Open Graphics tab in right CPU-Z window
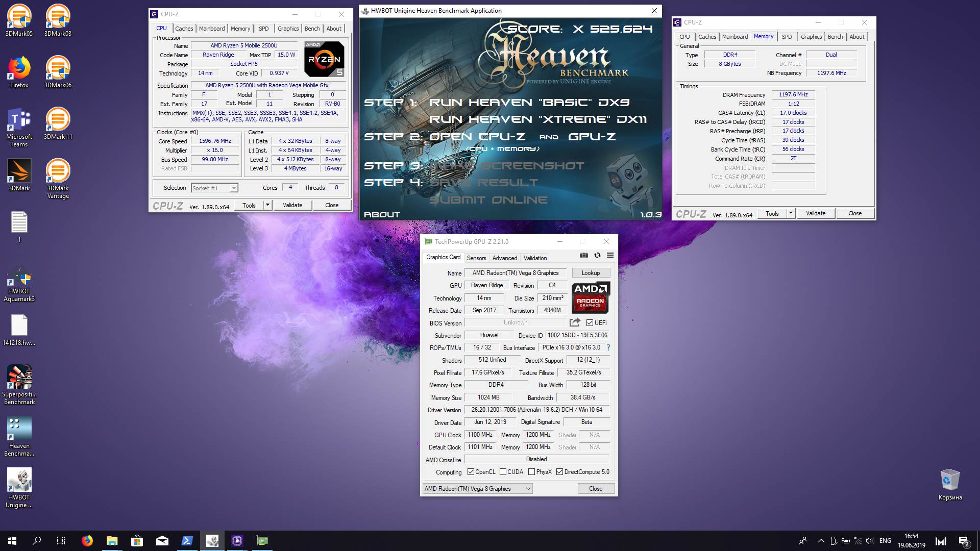Viewport: 980px width, 551px height. 812,37
